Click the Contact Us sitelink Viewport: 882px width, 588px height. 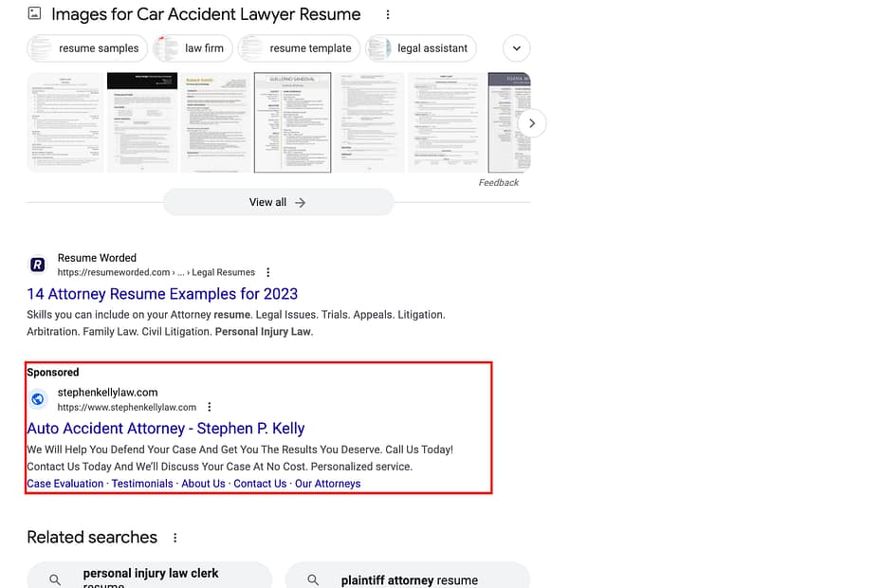pos(260,484)
